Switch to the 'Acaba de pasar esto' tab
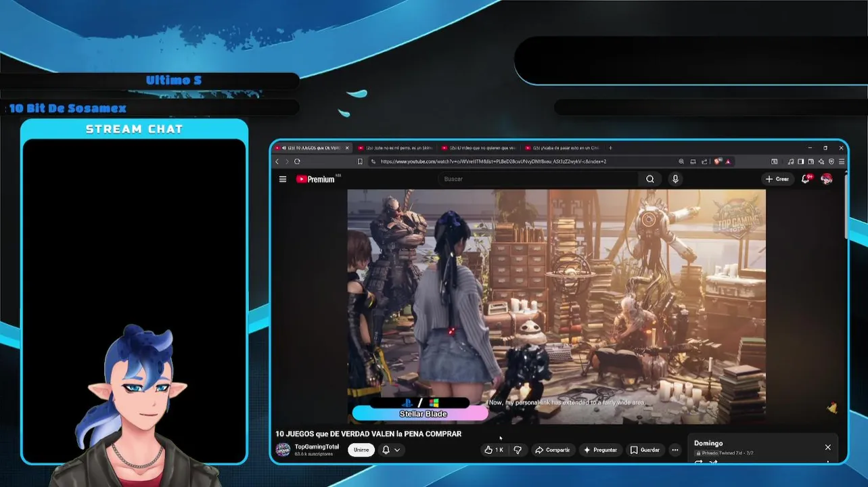 pos(562,148)
